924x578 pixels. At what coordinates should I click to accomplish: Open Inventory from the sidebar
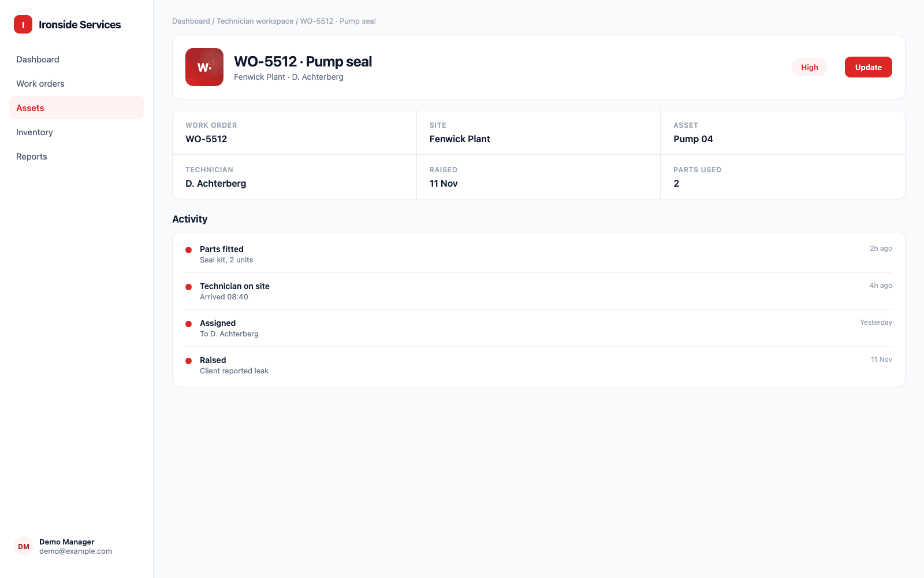point(76,132)
